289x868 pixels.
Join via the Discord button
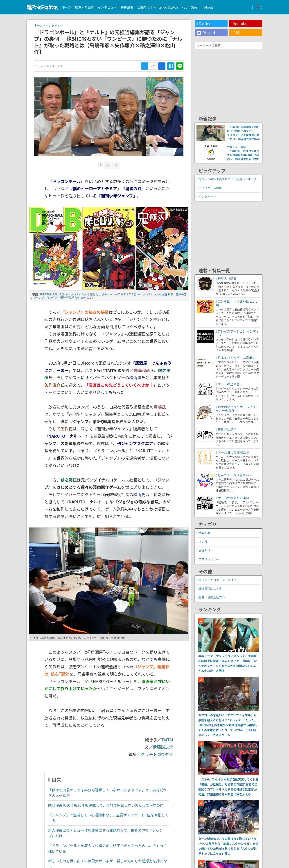pyautogui.click(x=211, y=33)
